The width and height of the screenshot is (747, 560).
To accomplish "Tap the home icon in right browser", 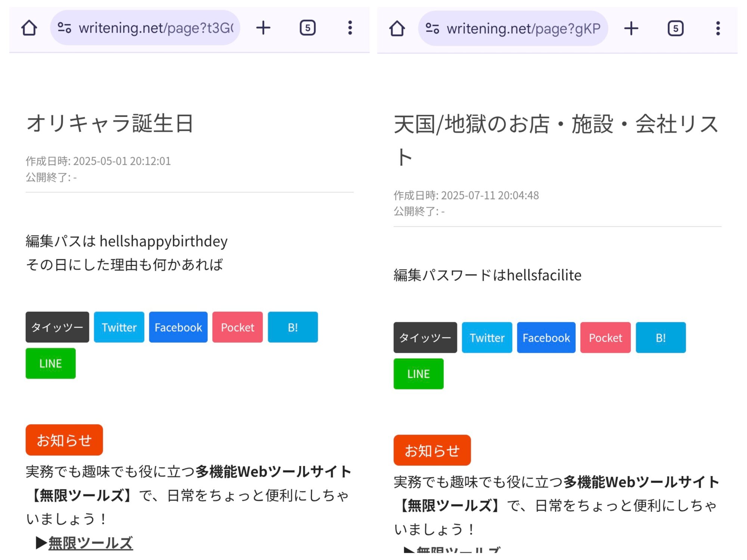I will (x=397, y=29).
